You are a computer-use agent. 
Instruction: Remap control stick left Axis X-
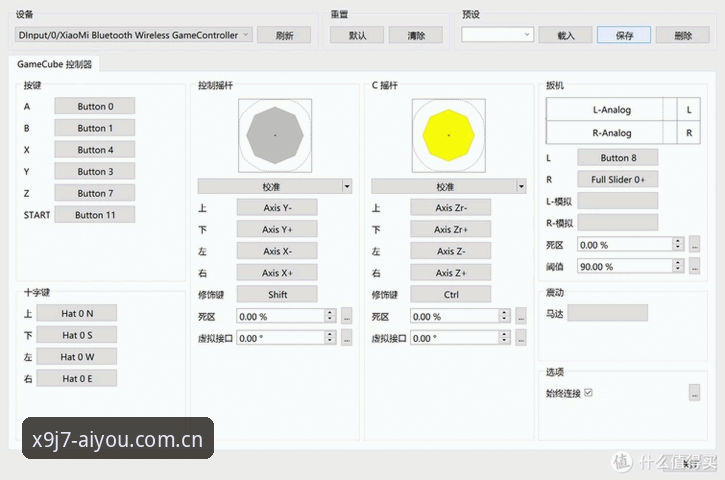coord(277,251)
